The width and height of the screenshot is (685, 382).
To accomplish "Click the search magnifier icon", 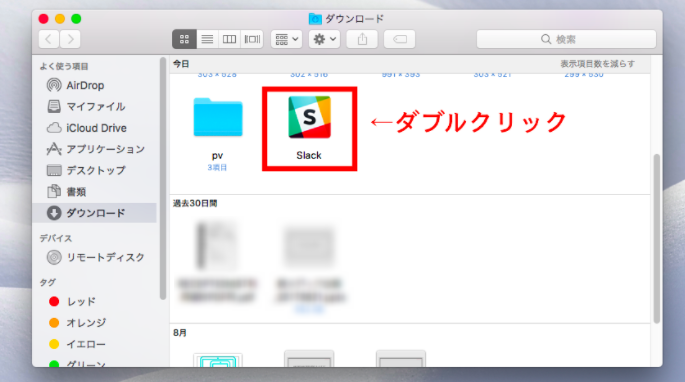I will (546, 39).
